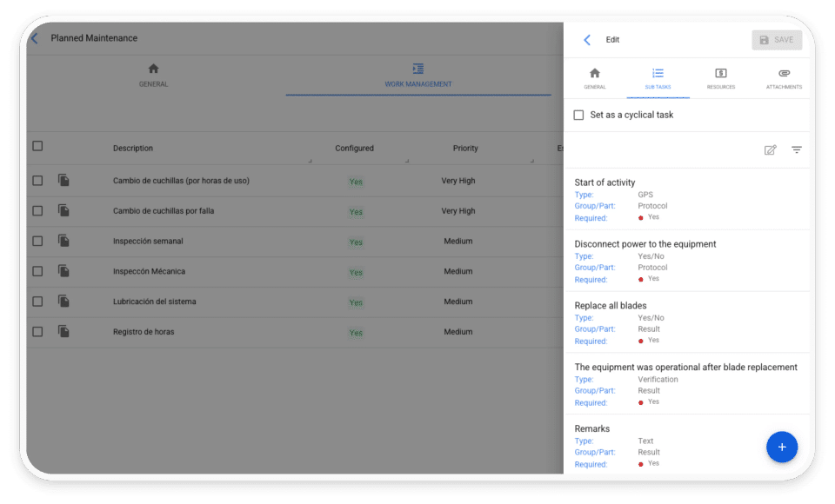Click Registro de horas description
Viewport: 835px width, 504px height.
pyautogui.click(x=144, y=332)
